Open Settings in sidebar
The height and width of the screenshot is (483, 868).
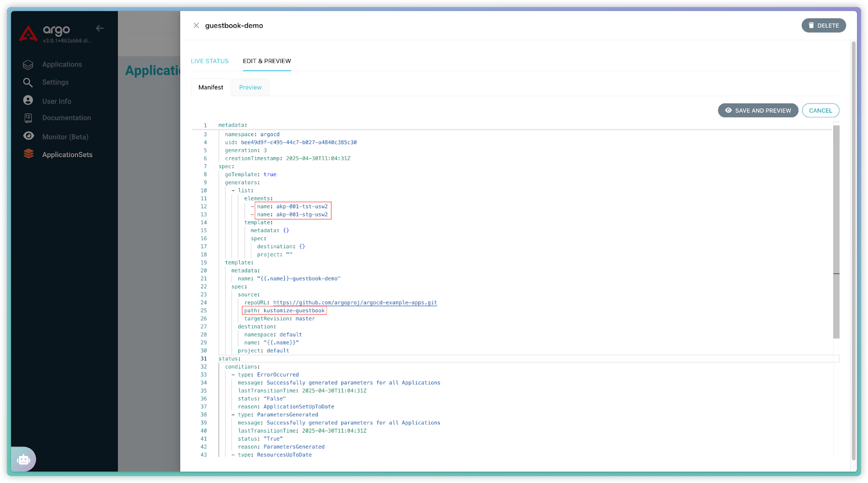click(55, 82)
